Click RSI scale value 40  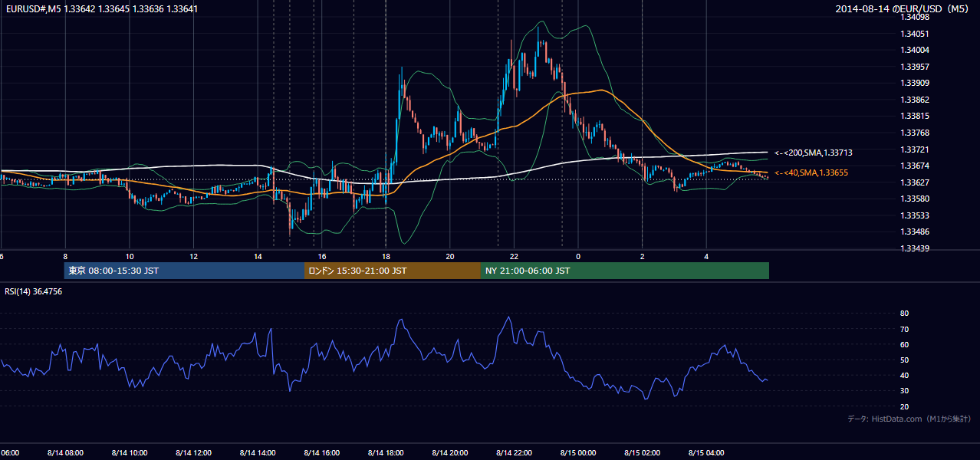904,375
